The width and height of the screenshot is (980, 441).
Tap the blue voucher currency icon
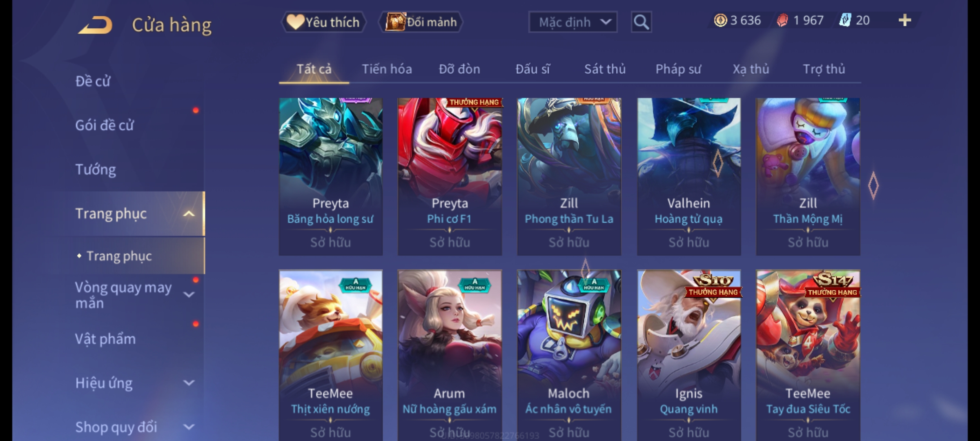844,20
